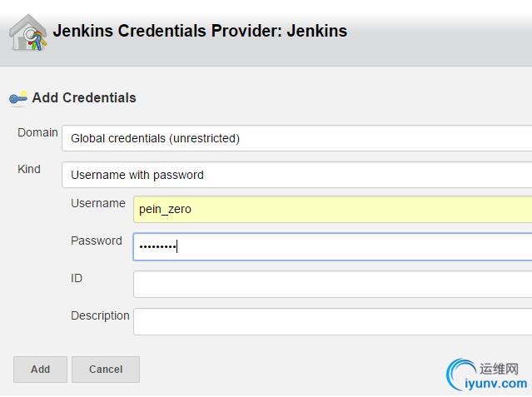Viewport: 532px width, 397px height.
Task: Click the Add Credentials heading text
Action: (84, 97)
